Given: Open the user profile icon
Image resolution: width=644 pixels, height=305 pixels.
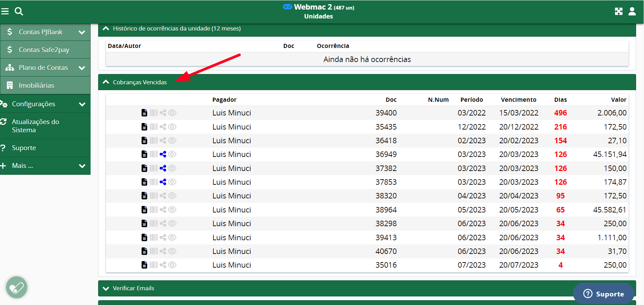Looking at the screenshot, I should 632,11.
